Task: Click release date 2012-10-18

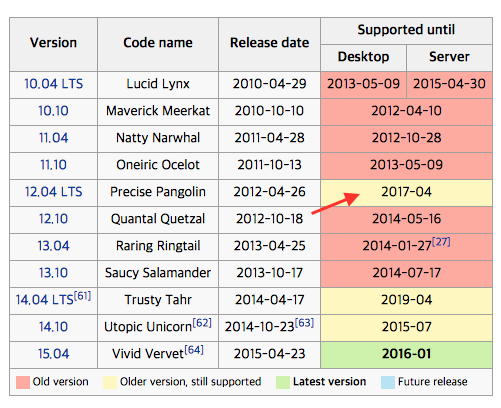Action: point(269,219)
